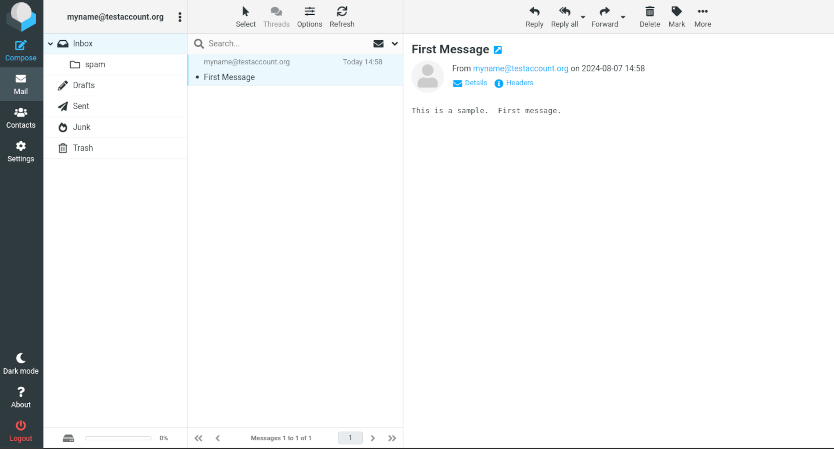Viewport: 834px width, 449px height.
Task: Collapse the Inbox folder tree
Action: [51, 44]
